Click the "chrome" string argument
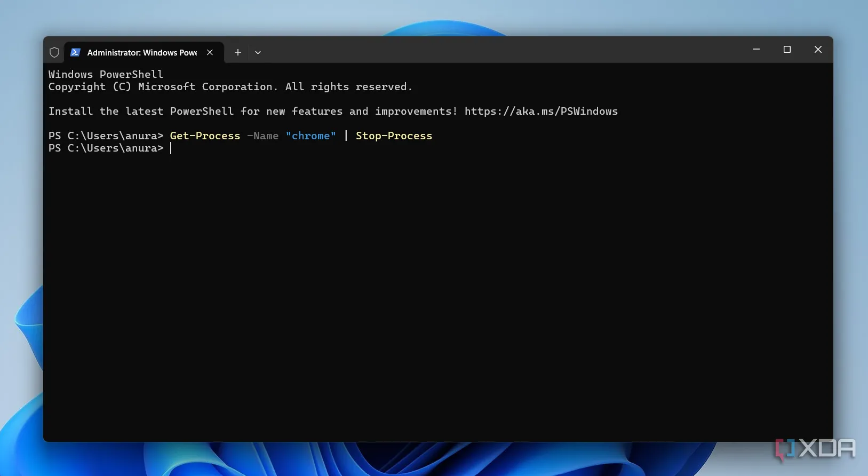Viewport: 868px width, 476px height. coord(310,136)
